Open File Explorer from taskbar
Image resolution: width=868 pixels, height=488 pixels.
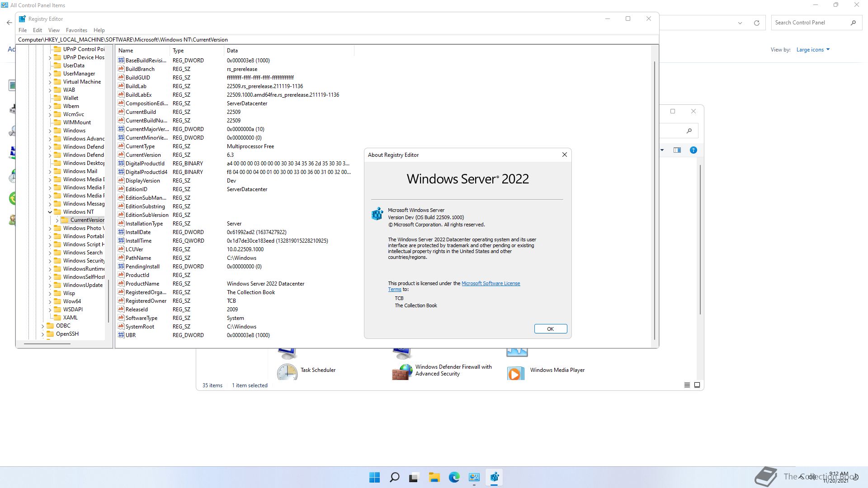(434, 477)
